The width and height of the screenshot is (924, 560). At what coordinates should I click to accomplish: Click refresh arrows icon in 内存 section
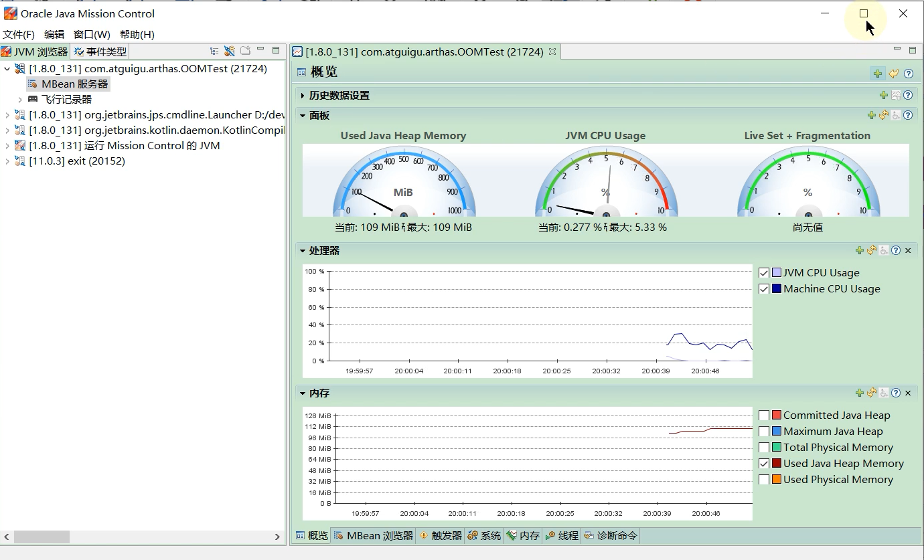pos(872,393)
